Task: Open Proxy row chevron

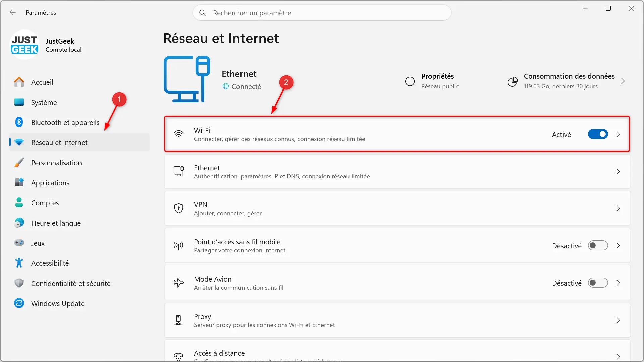Action: pyautogui.click(x=618, y=320)
